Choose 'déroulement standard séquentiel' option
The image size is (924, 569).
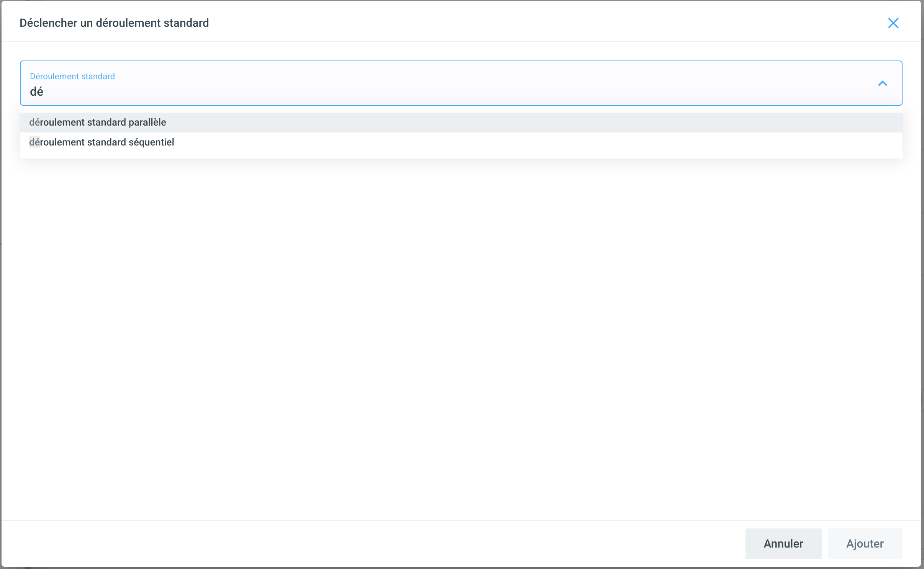click(102, 142)
